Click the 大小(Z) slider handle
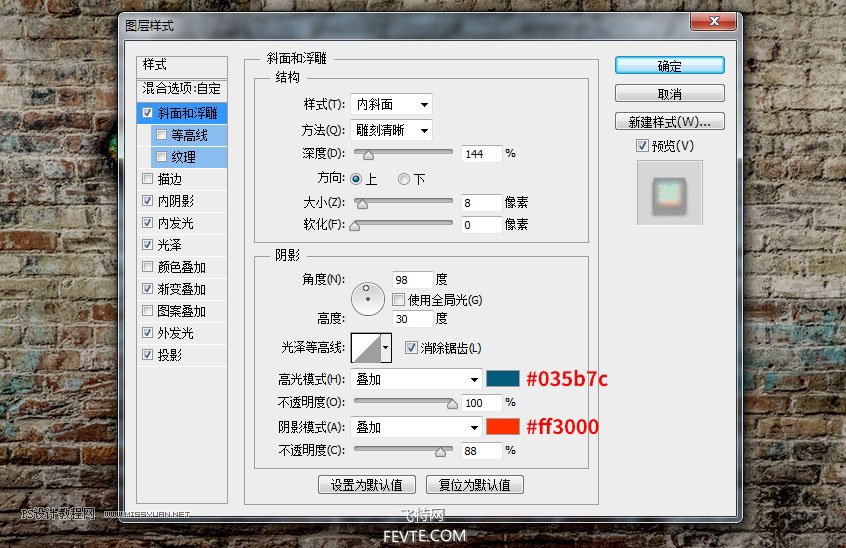 pyautogui.click(x=363, y=204)
